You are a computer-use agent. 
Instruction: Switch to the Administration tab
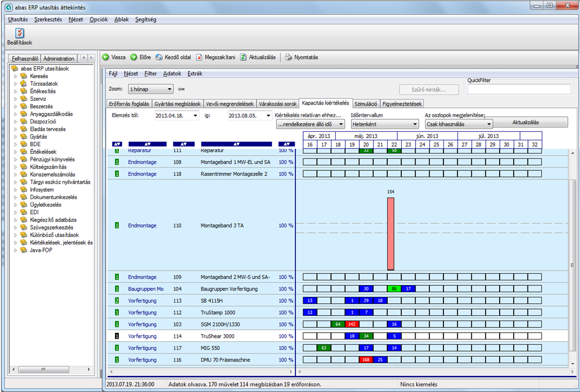(59, 58)
